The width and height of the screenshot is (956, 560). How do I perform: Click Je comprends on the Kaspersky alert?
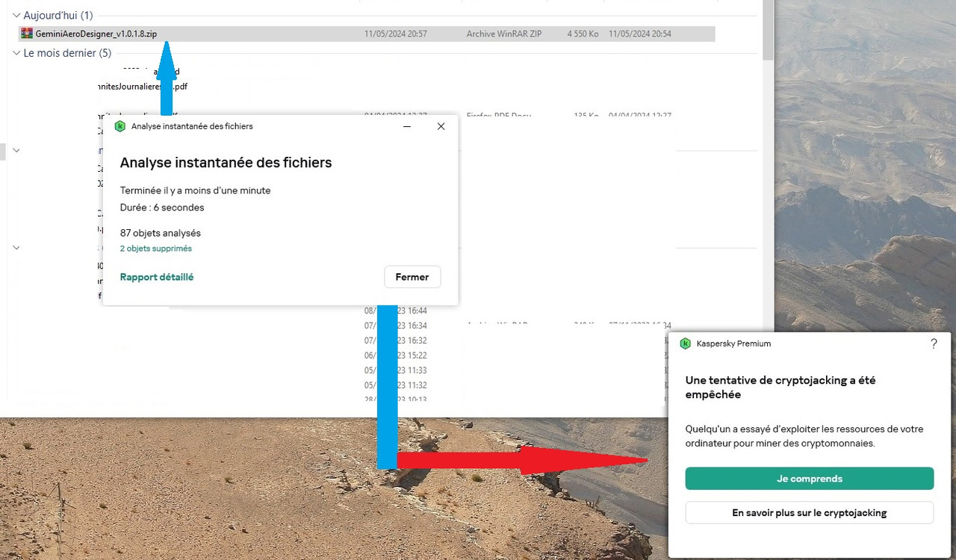[x=809, y=479]
